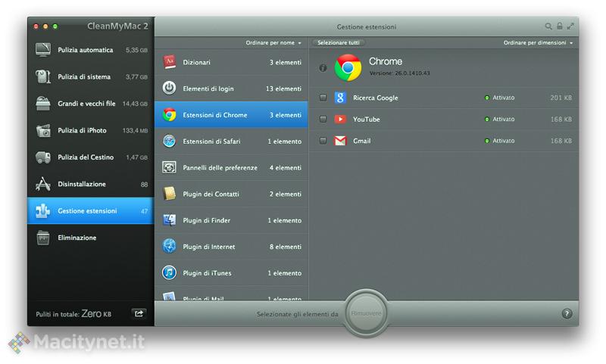Open the search magnifier in title bar
This screenshot has height=364, width=606.
click(x=548, y=26)
